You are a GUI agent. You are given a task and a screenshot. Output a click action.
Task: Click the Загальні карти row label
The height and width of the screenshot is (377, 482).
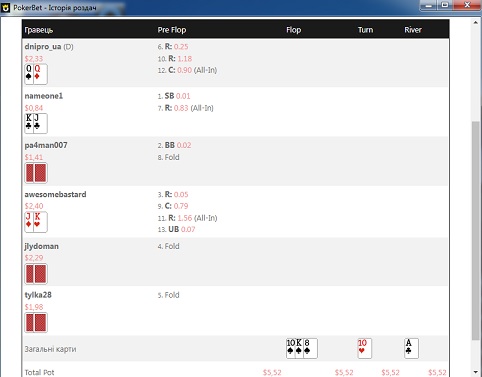pos(50,349)
